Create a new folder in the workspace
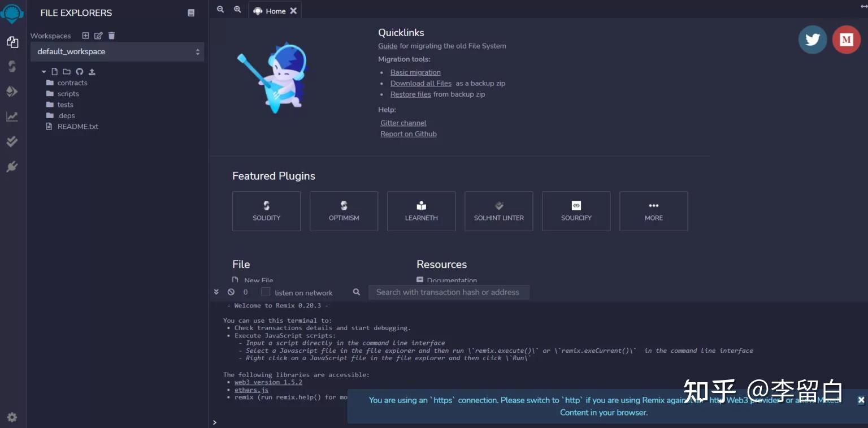The image size is (868, 428). pos(66,72)
